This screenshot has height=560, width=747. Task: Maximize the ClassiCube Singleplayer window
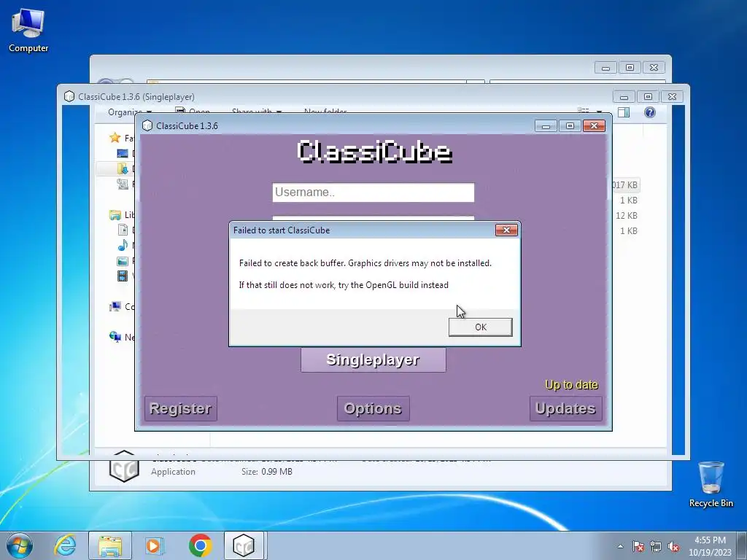[x=648, y=97]
